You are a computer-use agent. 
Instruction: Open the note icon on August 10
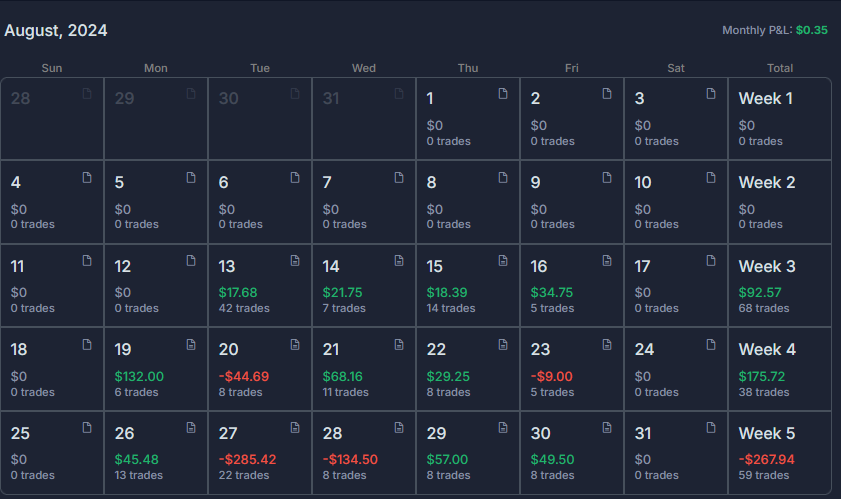(x=711, y=178)
